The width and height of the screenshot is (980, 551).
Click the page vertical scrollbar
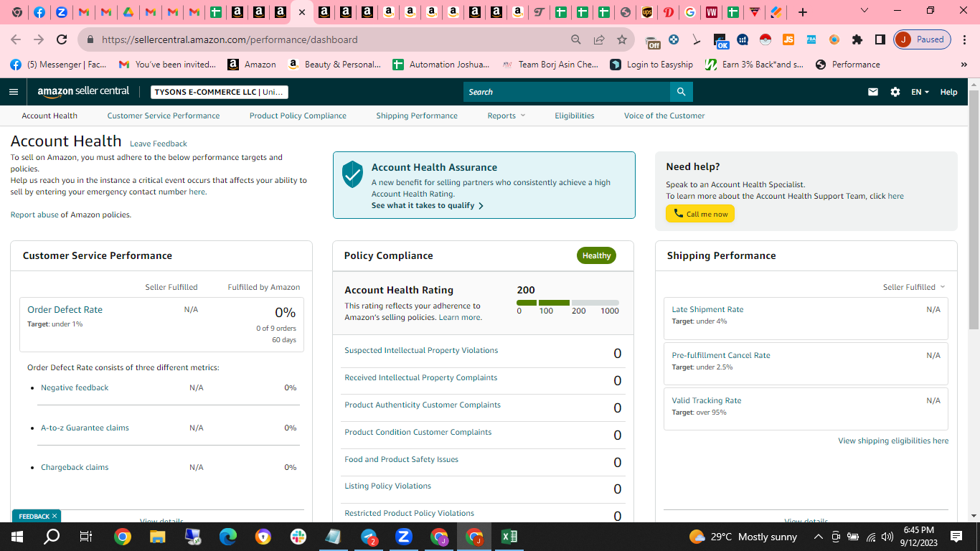974,208
